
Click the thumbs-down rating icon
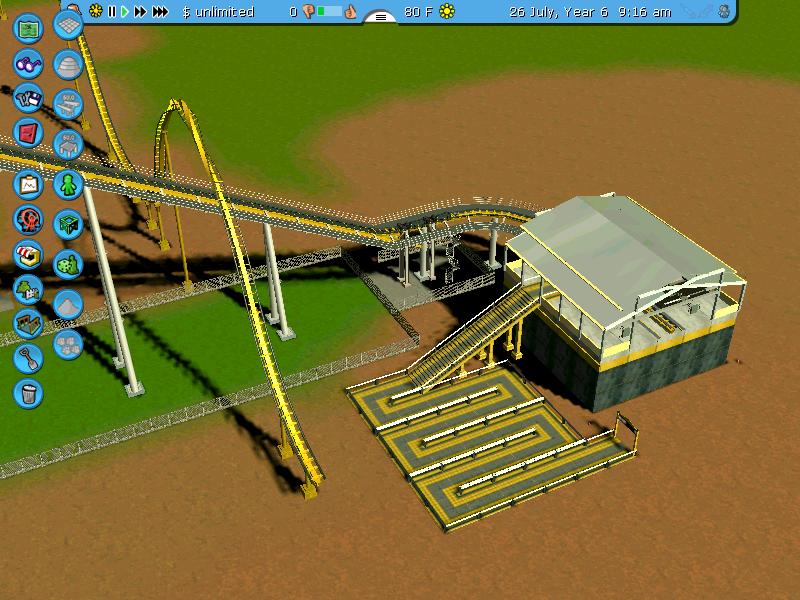(309, 12)
